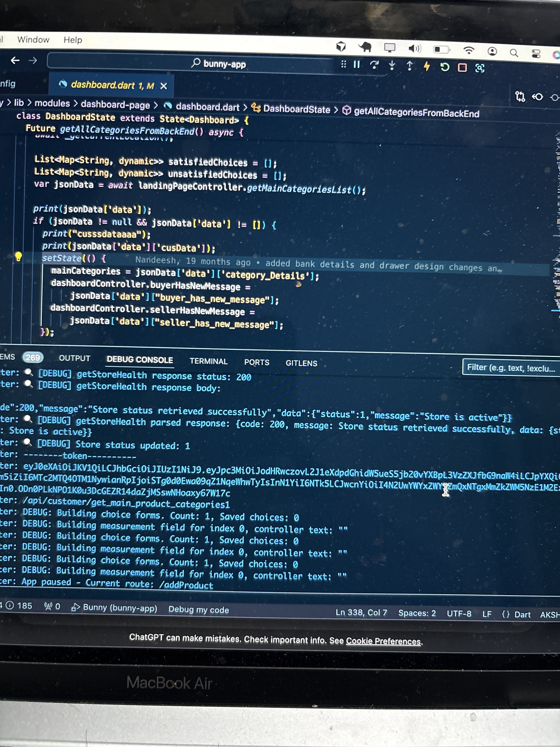This screenshot has height=747, width=560.
Task: Open Spotlight search magnifier
Action: coord(514,53)
